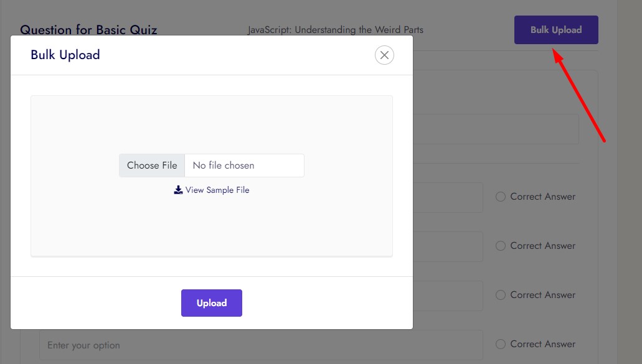
Task: Mark the third option as Correct Answer
Action: [500, 295]
